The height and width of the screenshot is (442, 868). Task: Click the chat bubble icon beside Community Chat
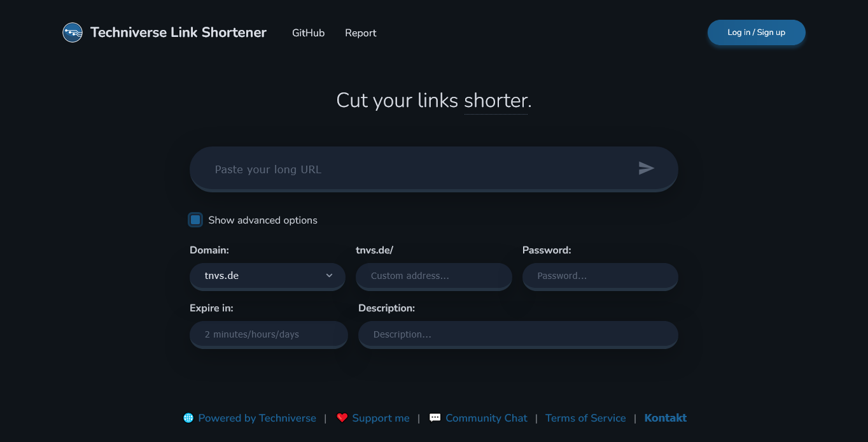pos(435,418)
